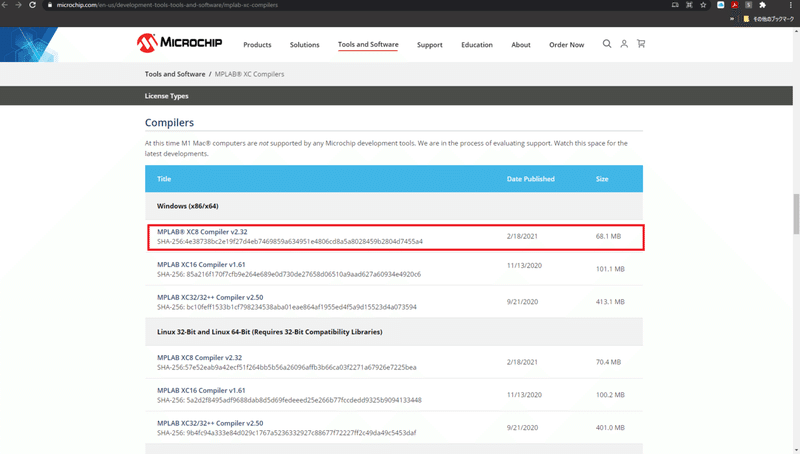Click the Windows (x86/x64) section row
This screenshot has height=454, width=800.
click(394, 206)
